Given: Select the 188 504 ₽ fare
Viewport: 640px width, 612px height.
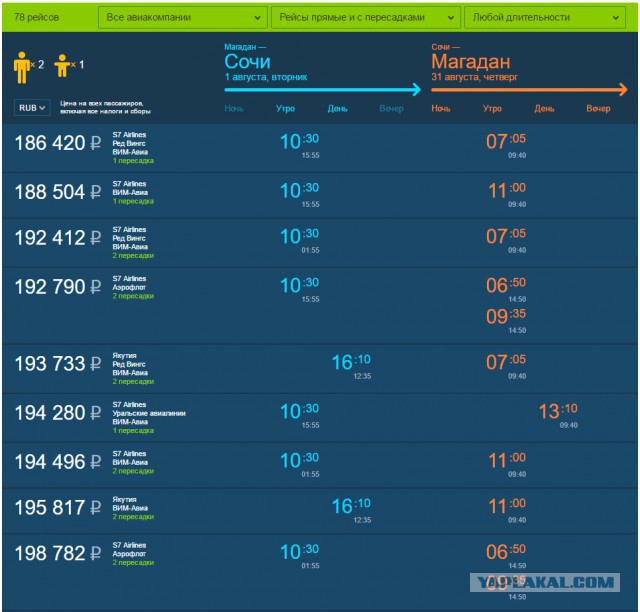Looking at the screenshot, I should (58, 192).
